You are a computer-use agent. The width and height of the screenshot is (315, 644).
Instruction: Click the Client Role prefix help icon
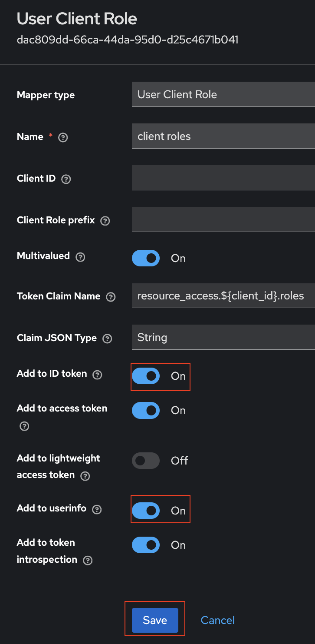(x=105, y=221)
